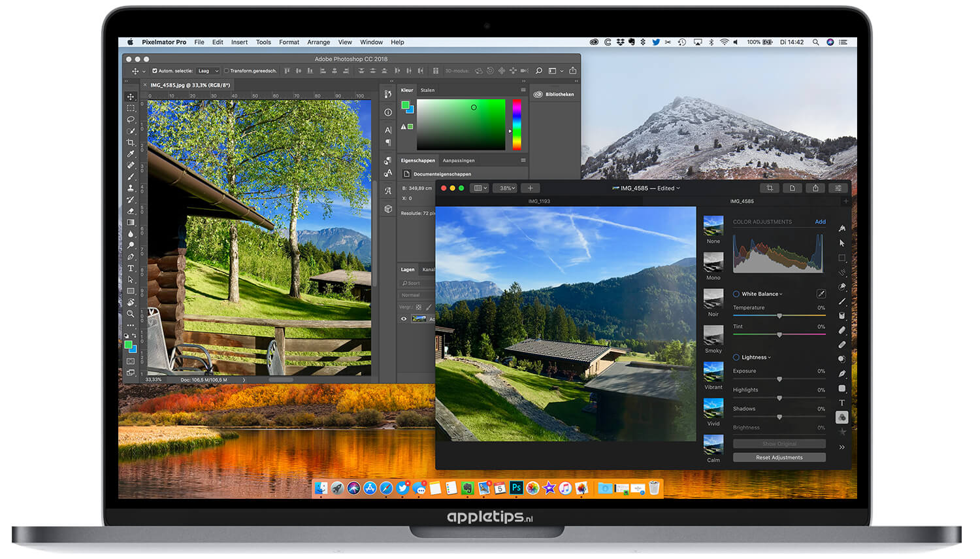Image resolution: width=980 pixels, height=559 pixels.
Task: Uncheck the Autom. selectie checkbox
Action: [x=155, y=71]
